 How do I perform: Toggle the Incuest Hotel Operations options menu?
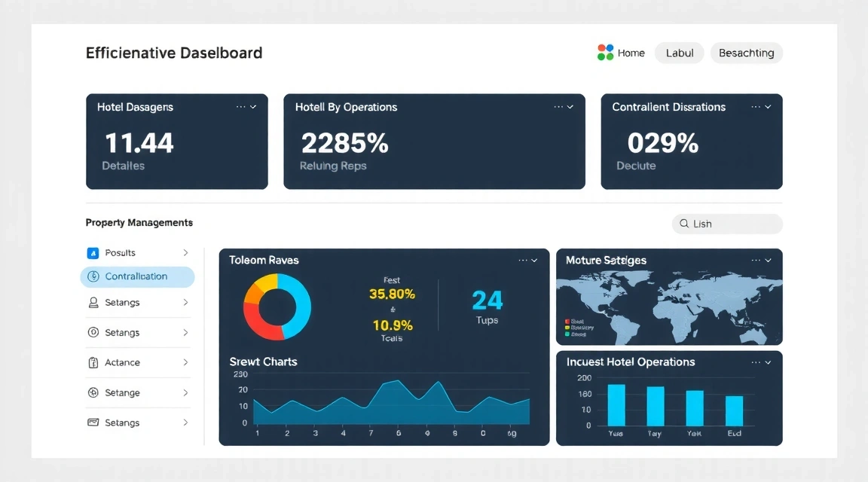755,361
